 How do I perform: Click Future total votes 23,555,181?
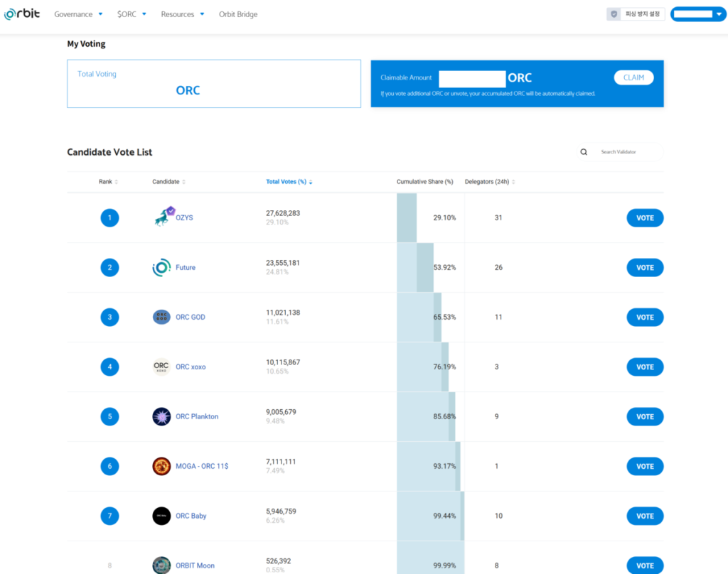(x=283, y=263)
